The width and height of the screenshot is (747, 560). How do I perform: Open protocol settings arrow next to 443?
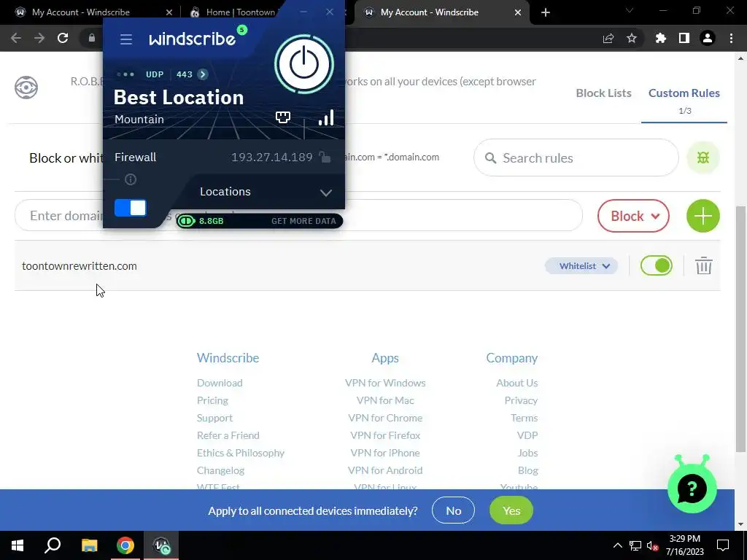tap(203, 74)
